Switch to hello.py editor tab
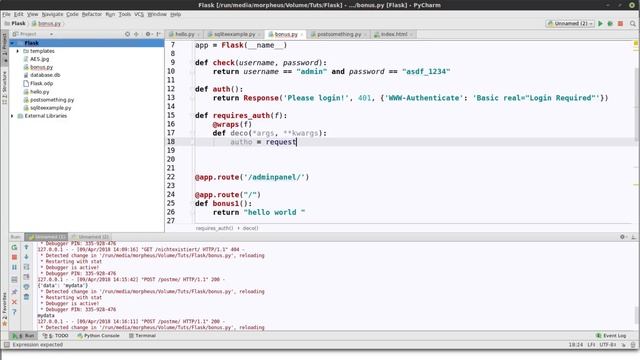 tap(184, 34)
